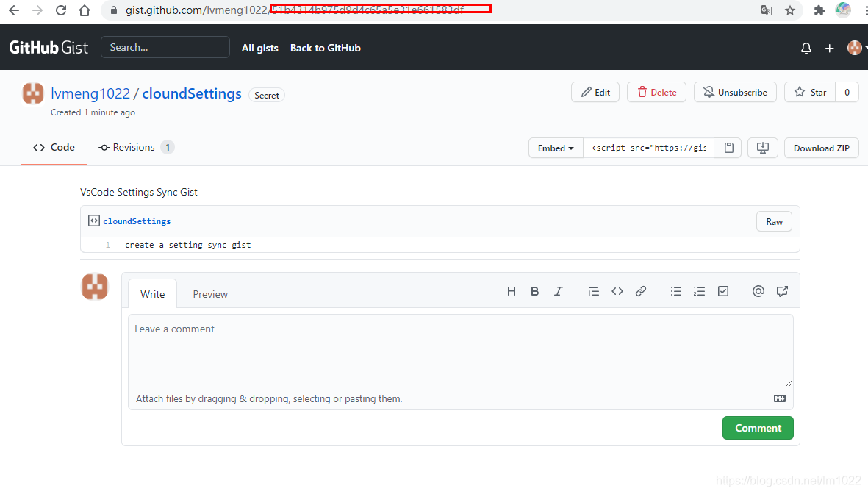Image resolution: width=868 pixels, height=494 pixels.
Task: View the Raw file
Action: point(774,221)
